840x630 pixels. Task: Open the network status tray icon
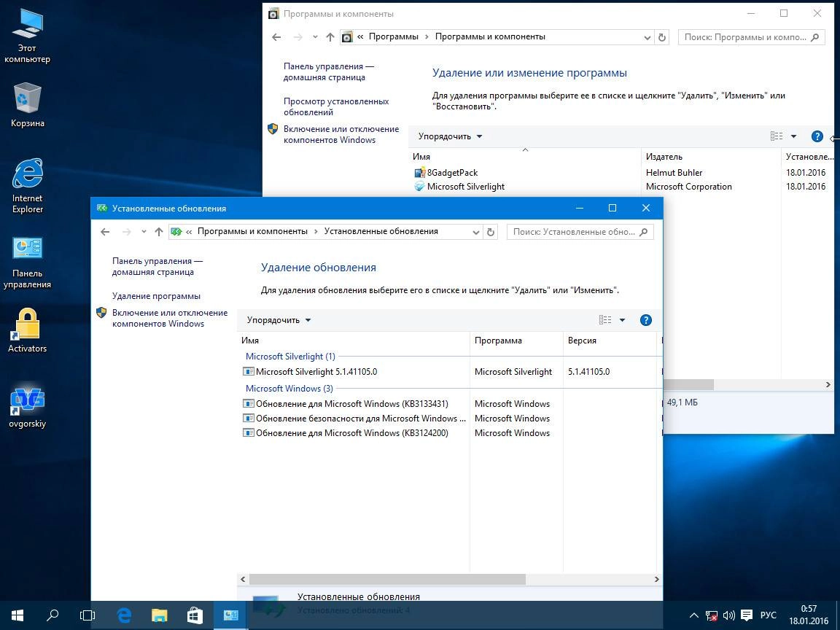(x=712, y=615)
